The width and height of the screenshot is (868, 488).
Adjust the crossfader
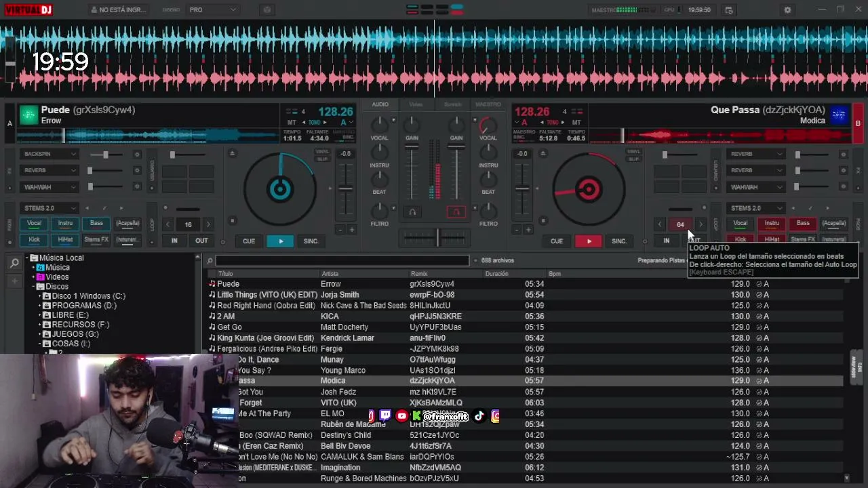click(437, 237)
